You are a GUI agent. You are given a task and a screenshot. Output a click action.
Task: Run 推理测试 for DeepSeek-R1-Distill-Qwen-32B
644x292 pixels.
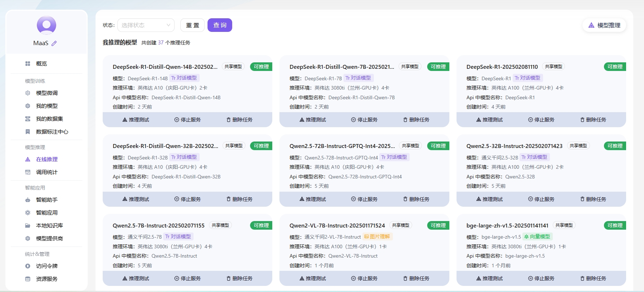click(136, 199)
